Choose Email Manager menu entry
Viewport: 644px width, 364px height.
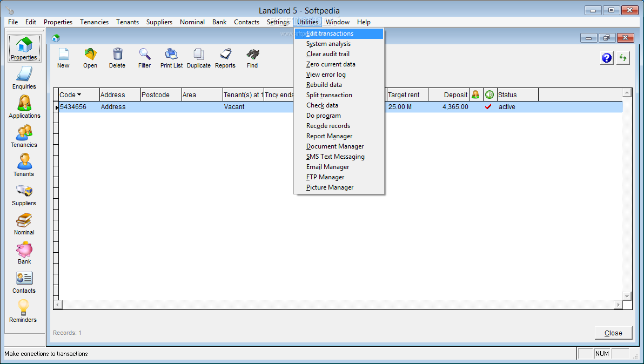coord(339,167)
